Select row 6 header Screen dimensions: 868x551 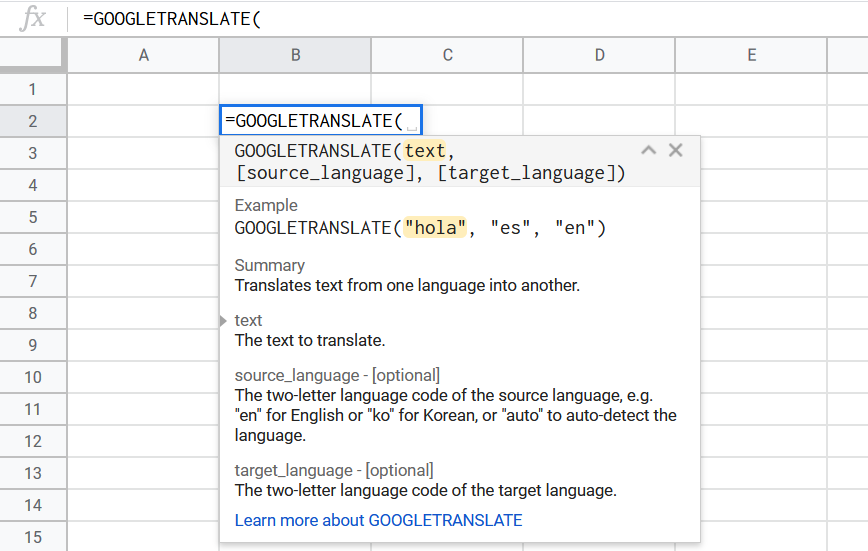33,249
